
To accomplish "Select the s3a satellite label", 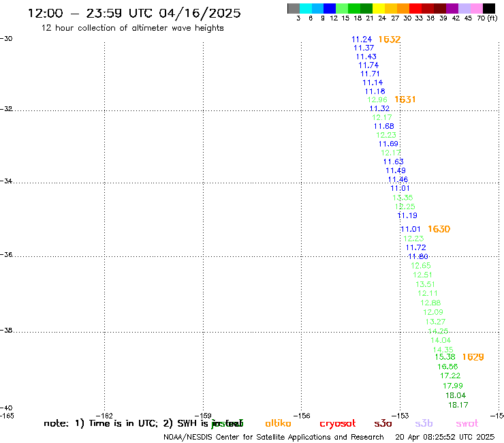I will tap(383, 423).
